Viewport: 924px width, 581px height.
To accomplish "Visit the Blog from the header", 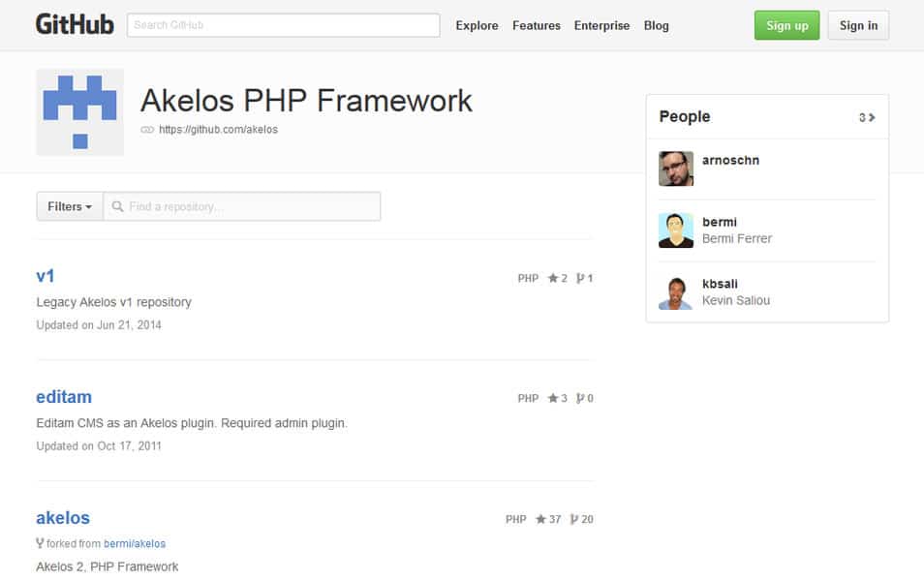I will pyautogui.click(x=656, y=25).
